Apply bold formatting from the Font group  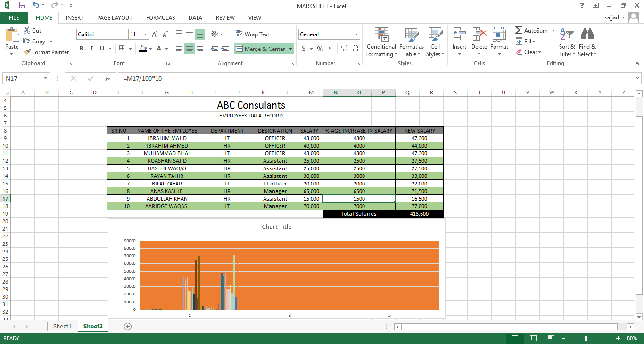pyautogui.click(x=81, y=49)
